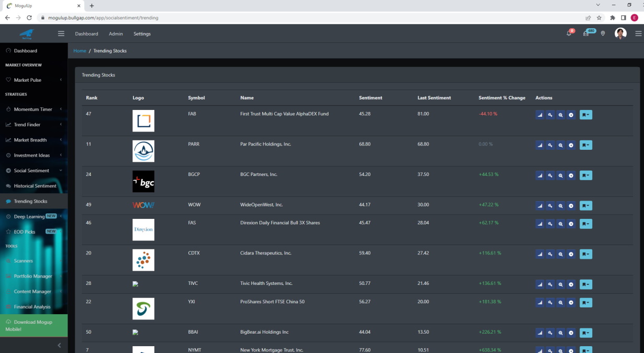The height and width of the screenshot is (353, 644).
Task: Click the bar chart icon for BGCP row
Action: pyautogui.click(x=540, y=175)
